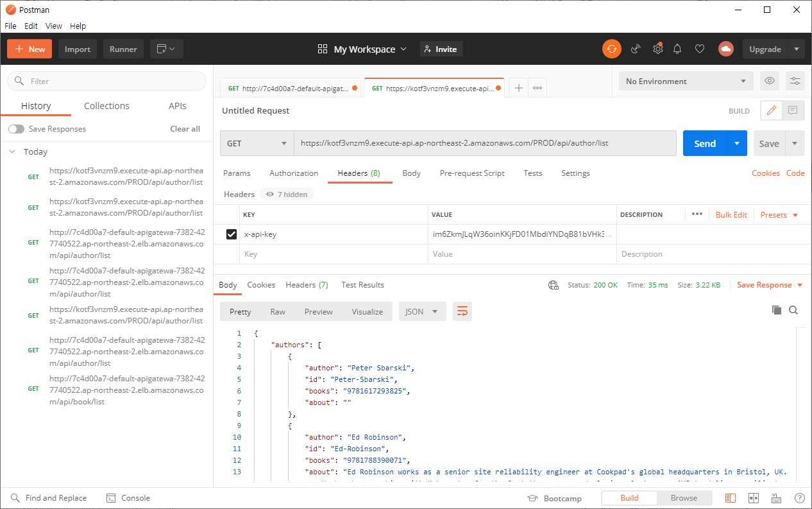This screenshot has width=812, height=509.
Task: Search in response body magnifier icon
Action: click(x=793, y=310)
